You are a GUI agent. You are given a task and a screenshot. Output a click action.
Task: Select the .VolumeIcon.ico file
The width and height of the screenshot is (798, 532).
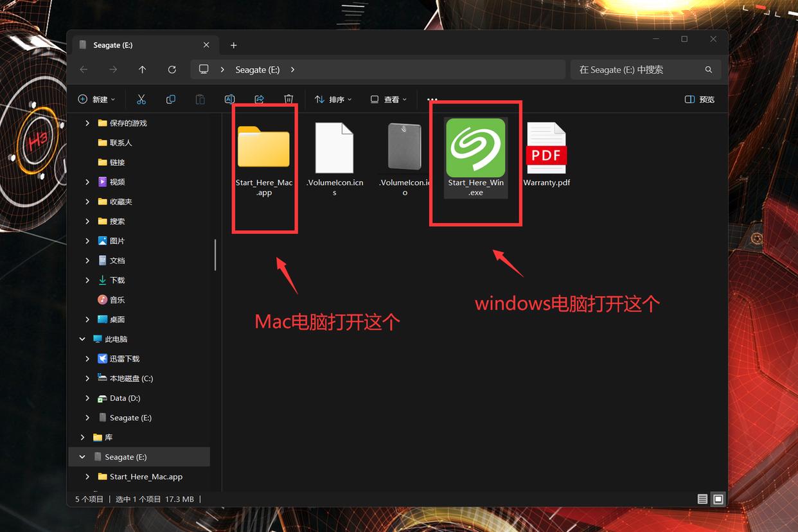(x=405, y=159)
